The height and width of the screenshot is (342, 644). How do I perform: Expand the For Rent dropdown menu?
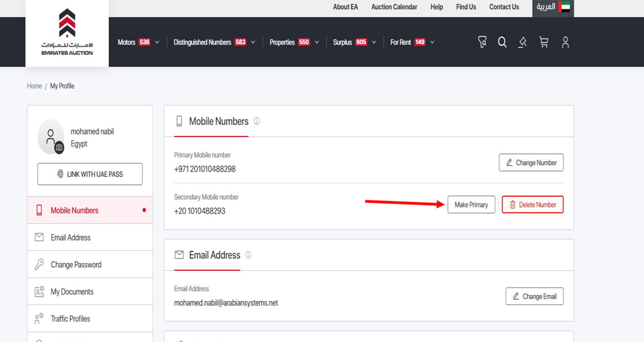[412, 42]
